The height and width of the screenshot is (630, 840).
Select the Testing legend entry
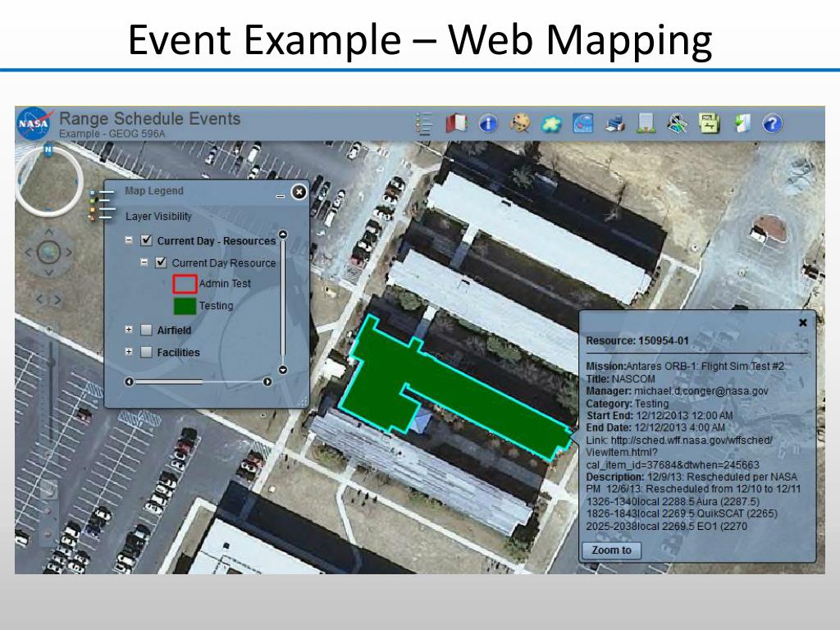pos(217,306)
